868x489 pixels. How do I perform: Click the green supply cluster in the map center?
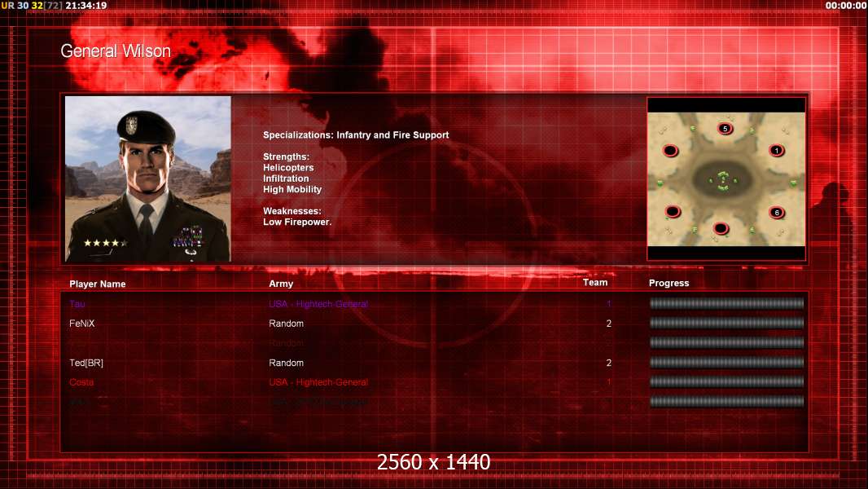coord(723,181)
